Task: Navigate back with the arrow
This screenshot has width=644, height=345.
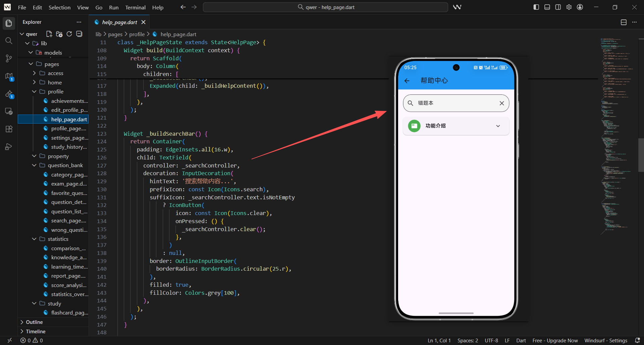Action: point(183,7)
